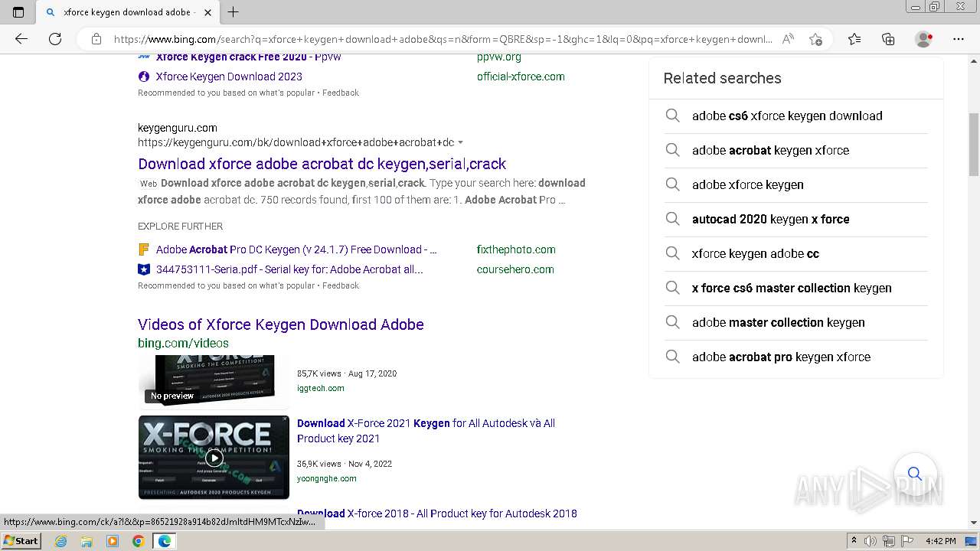The image size is (980, 551).
Task: Open the yoongnghe.com video source
Action: pos(327,478)
